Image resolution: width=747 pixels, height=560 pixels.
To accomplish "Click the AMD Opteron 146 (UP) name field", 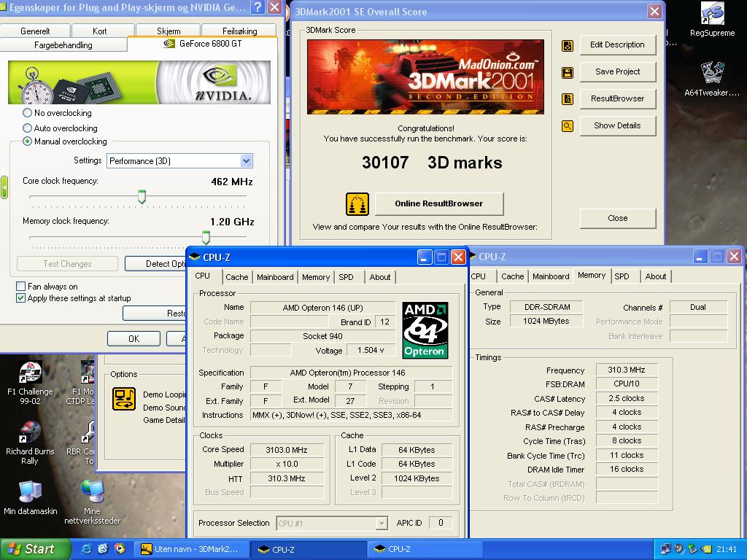I will coord(322,308).
